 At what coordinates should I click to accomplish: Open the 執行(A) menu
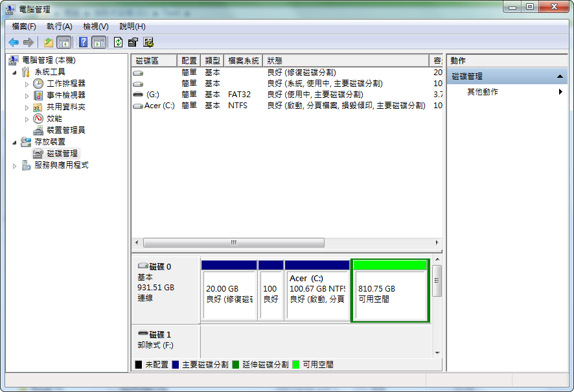(x=60, y=27)
